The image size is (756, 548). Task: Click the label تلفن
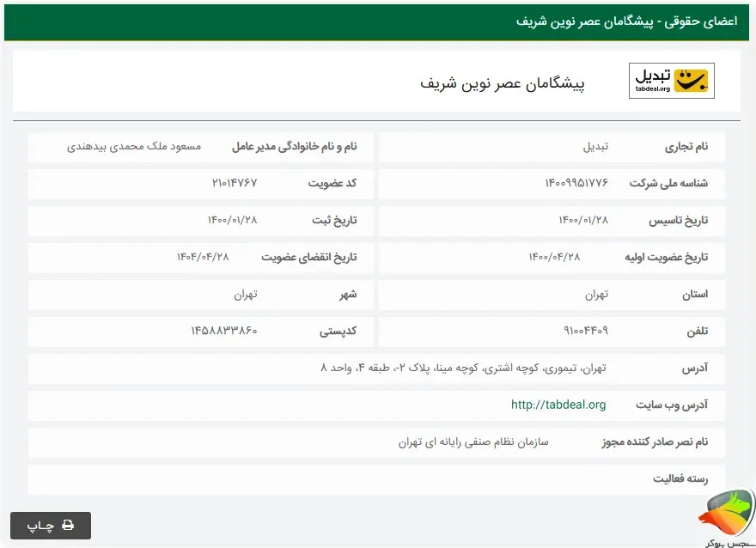click(698, 331)
